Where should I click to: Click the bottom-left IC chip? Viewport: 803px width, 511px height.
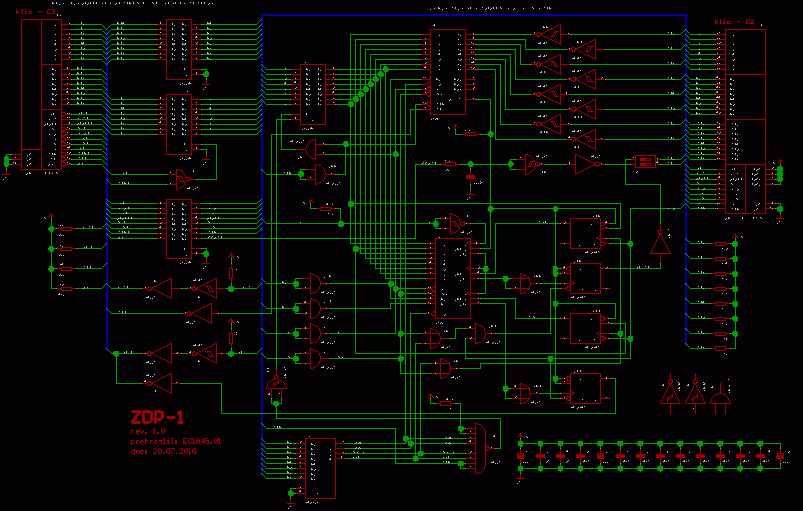tap(320, 468)
